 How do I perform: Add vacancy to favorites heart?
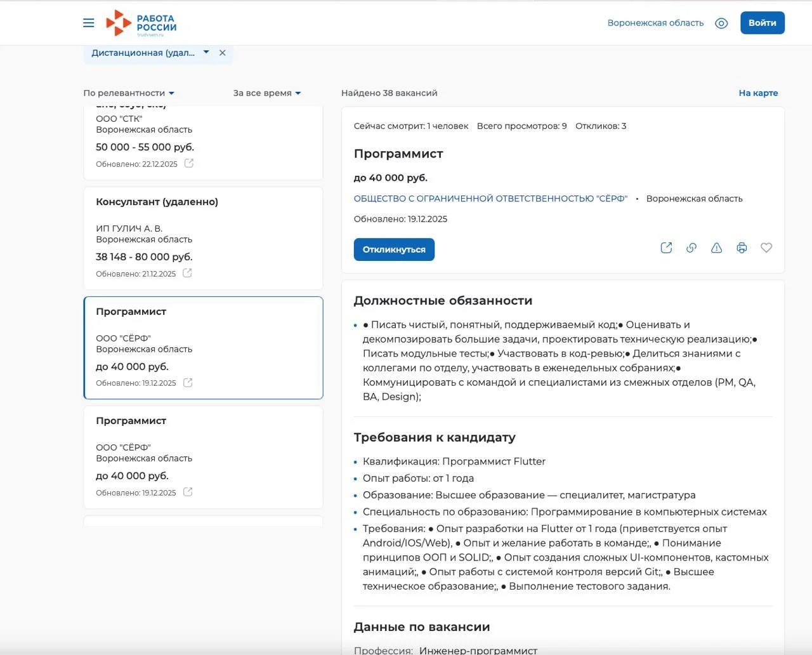point(766,248)
